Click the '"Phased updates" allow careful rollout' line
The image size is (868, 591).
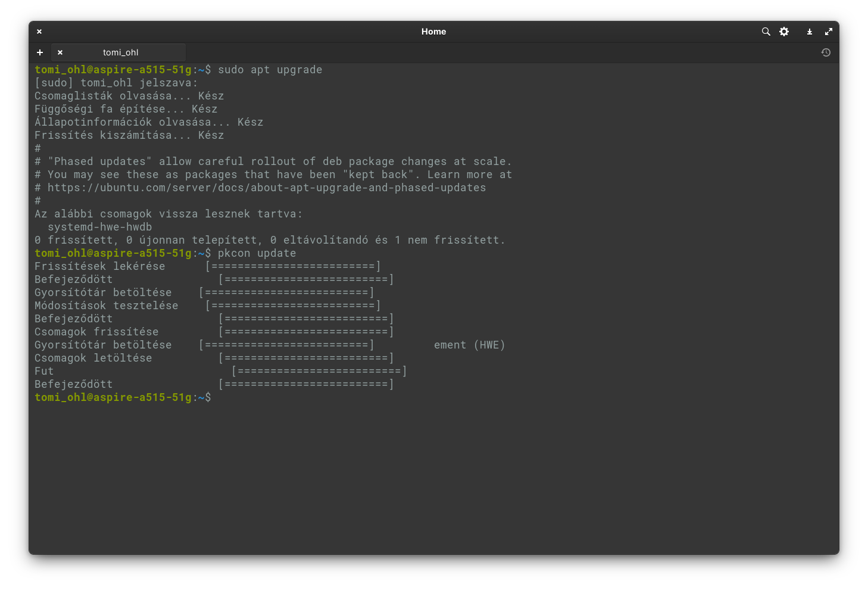point(273,161)
